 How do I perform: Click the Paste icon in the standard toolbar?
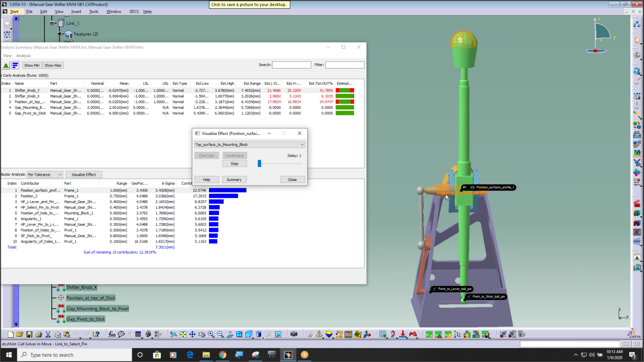pyautogui.click(x=67, y=334)
